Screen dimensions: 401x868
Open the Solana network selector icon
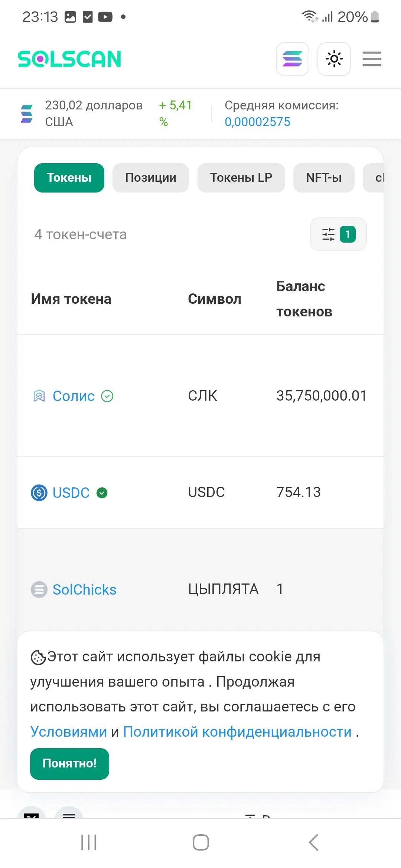pos(293,59)
